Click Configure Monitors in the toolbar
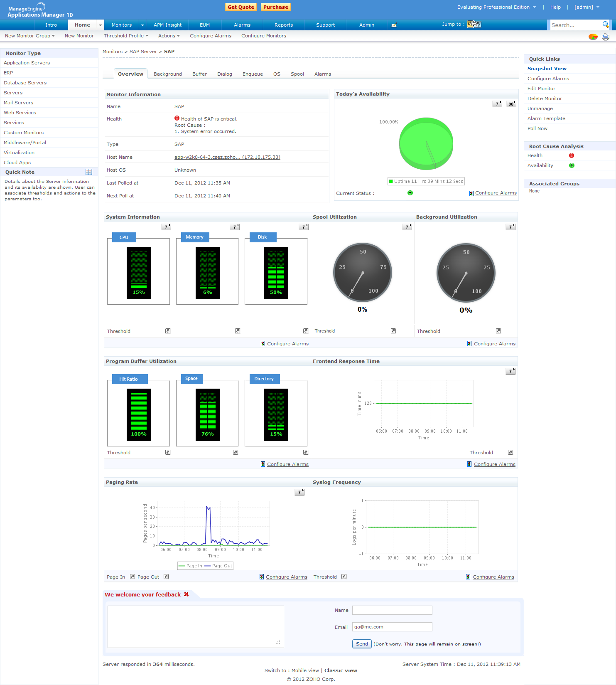 [x=264, y=36]
